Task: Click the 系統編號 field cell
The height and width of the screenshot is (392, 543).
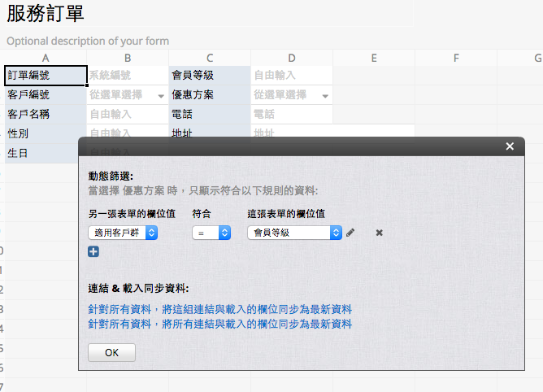Action: (128, 75)
